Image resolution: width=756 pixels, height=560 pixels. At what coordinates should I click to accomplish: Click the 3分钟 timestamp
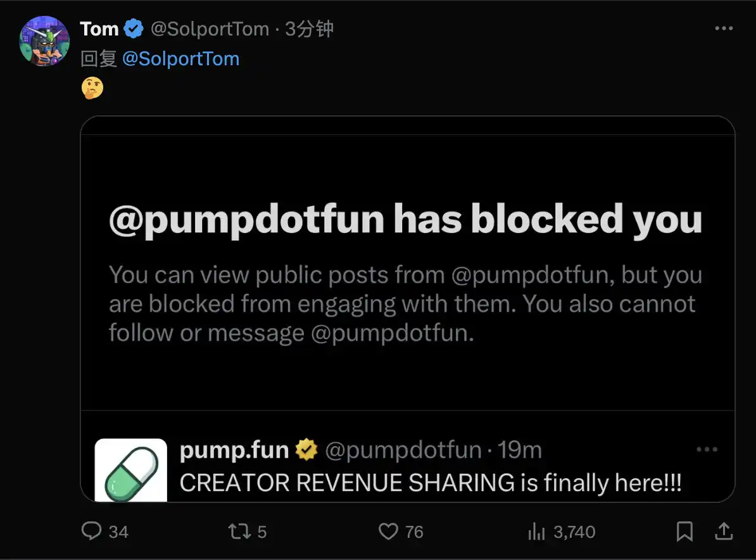click(x=309, y=29)
